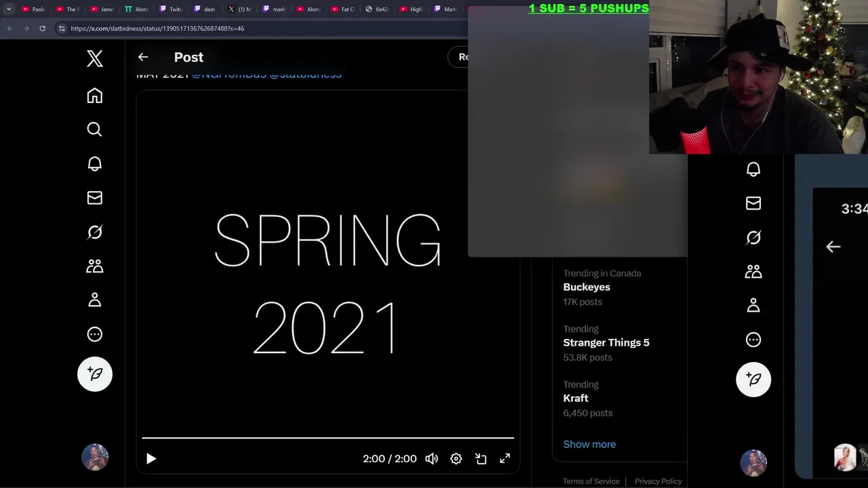Screen dimensions: 868x488
Task: Open Notifications bell in the left sidebar
Action: (x=95, y=163)
